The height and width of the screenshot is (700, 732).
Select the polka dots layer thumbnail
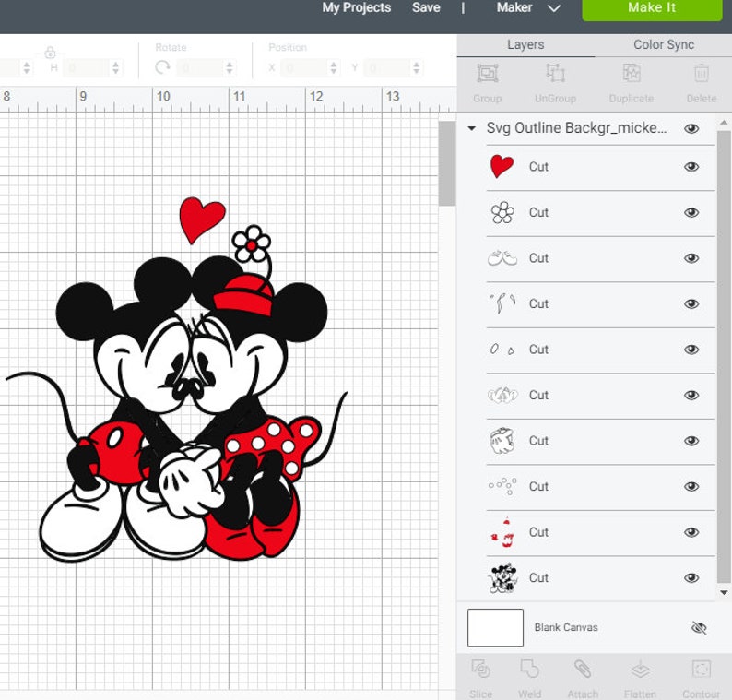pyautogui.click(x=502, y=486)
